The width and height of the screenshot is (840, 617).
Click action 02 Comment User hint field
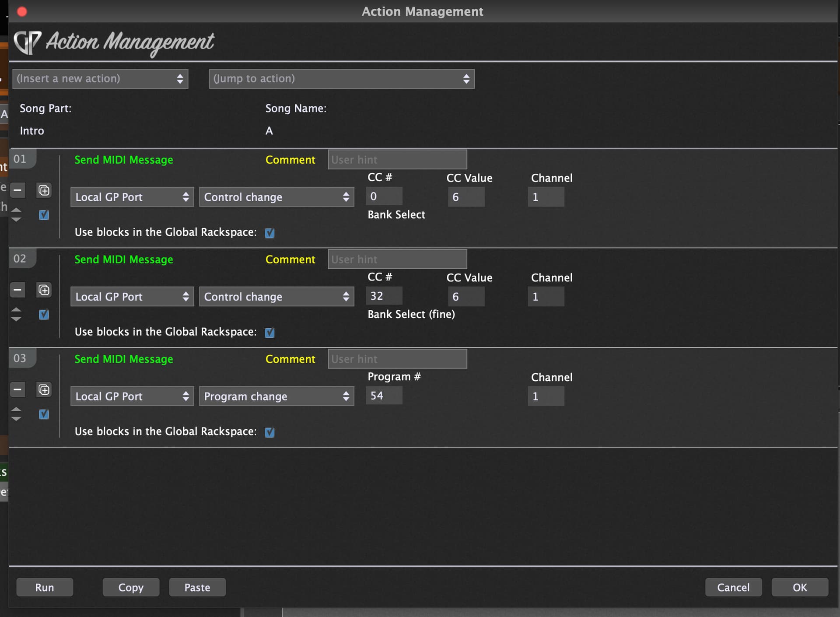(397, 259)
